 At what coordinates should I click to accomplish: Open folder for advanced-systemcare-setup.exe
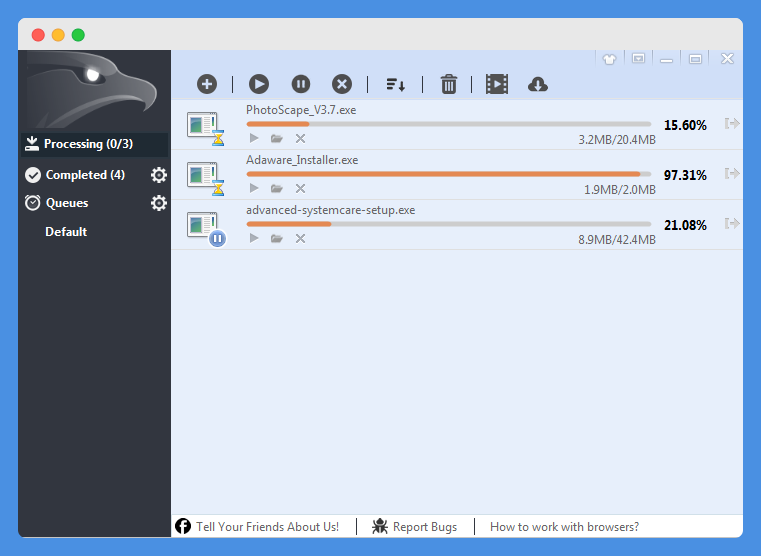[x=277, y=239]
